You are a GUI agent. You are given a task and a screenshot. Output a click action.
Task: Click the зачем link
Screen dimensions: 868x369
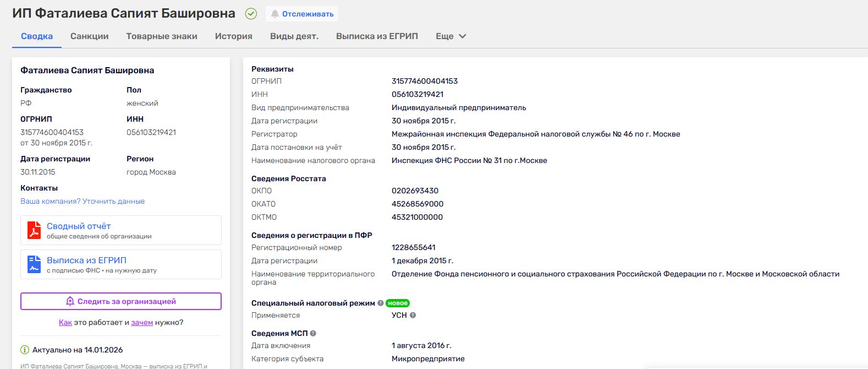coord(142,323)
